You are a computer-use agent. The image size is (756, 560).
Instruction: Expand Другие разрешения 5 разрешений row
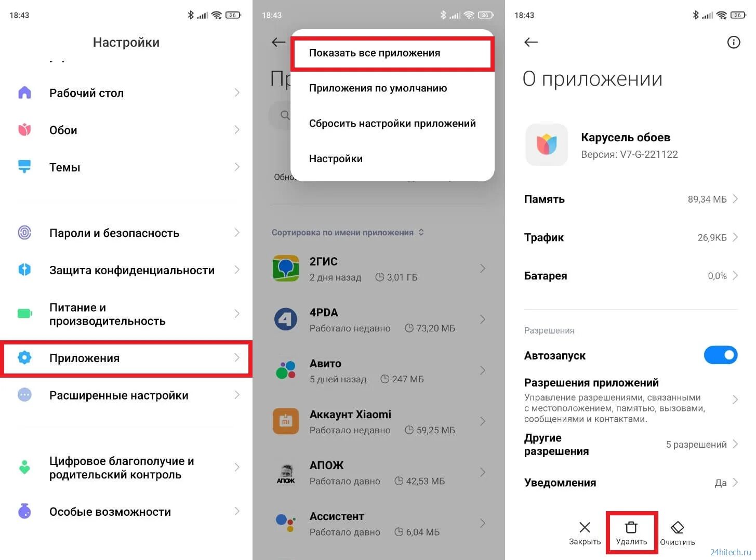(x=631, y=445)
